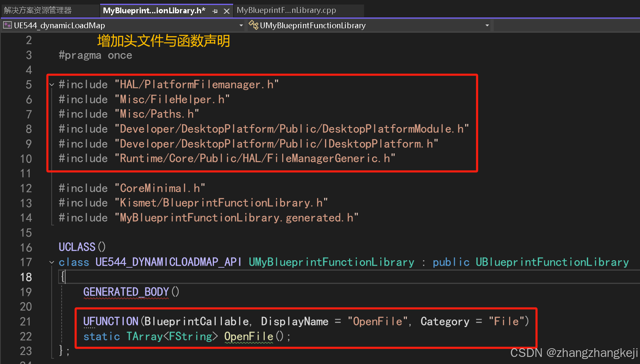Click the UFUNCTION macro
This screenshot has height=364, width=640.
click(x=111, y=322)
